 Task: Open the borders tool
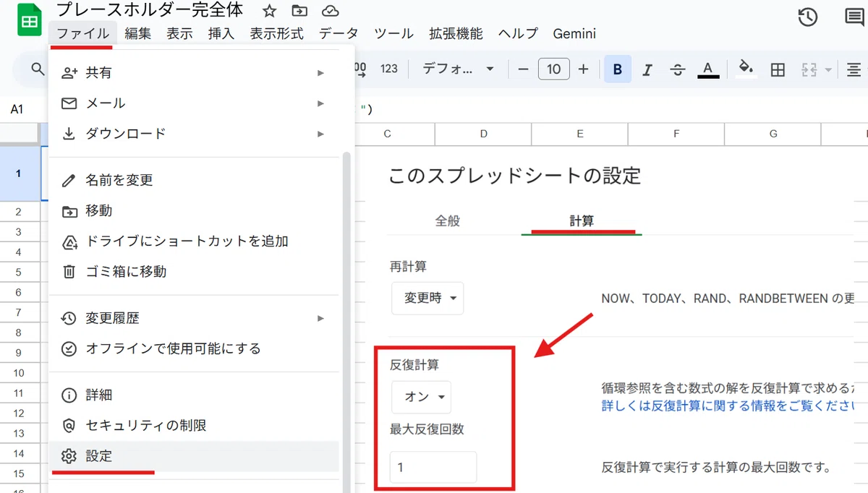point(778,69)
